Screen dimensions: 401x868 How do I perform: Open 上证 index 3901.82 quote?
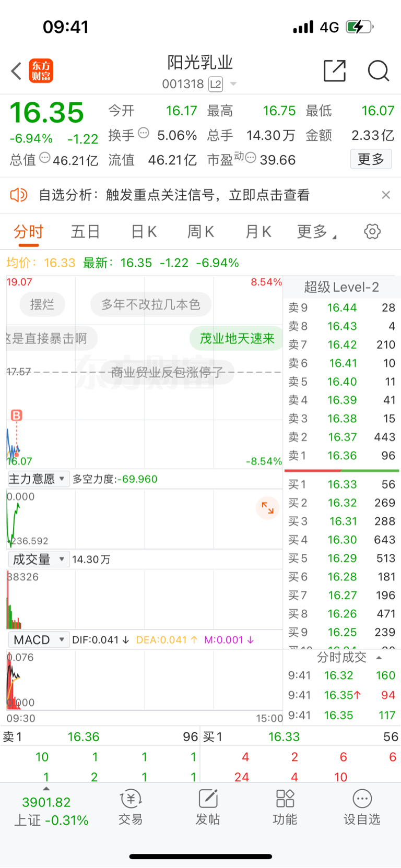[51, 811]
